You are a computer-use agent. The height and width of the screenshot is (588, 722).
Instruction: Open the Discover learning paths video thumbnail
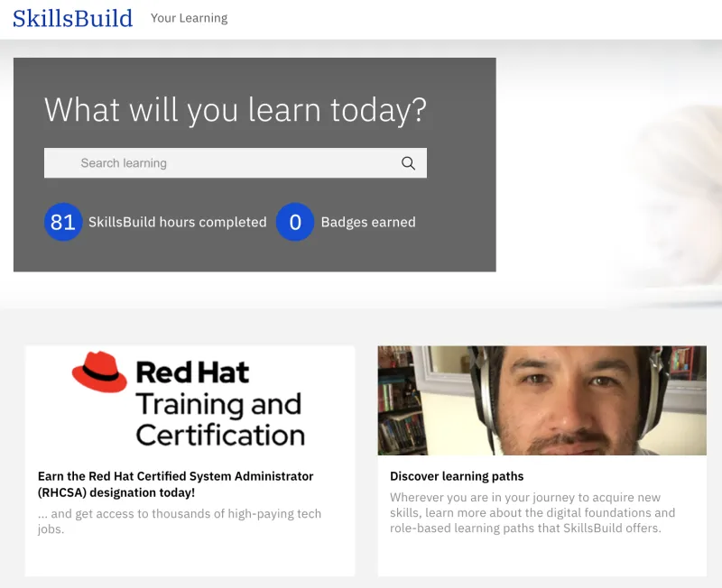pyautogui.click(x=541, y=400)
